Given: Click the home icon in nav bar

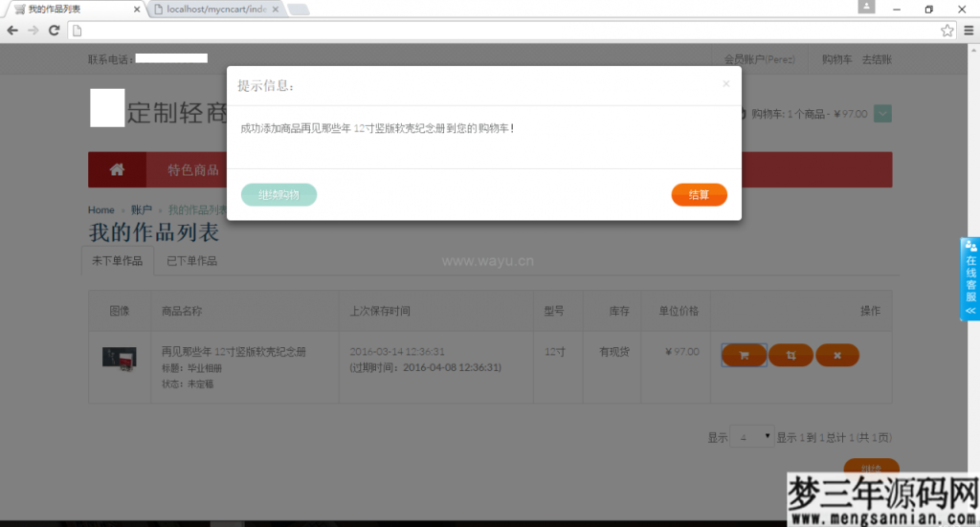Looking at the screenshot, I should [117, 170].
